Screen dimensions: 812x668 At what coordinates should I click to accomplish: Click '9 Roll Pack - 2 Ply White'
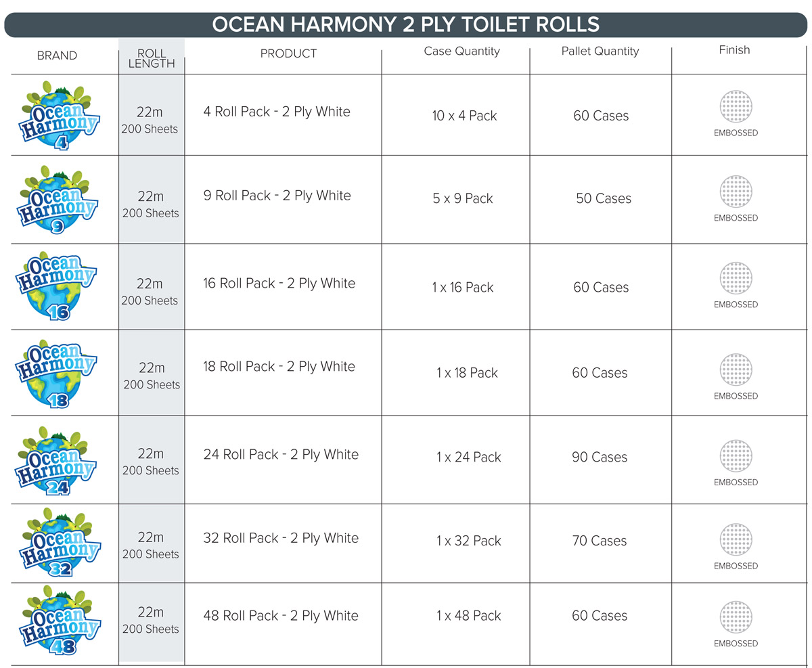click(277, 196)
